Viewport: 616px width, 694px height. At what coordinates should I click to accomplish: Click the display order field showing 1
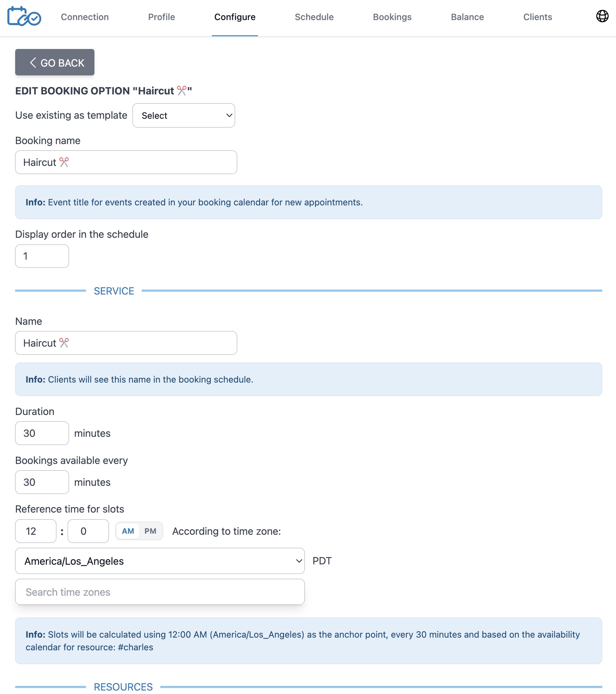tap(42, 256)
